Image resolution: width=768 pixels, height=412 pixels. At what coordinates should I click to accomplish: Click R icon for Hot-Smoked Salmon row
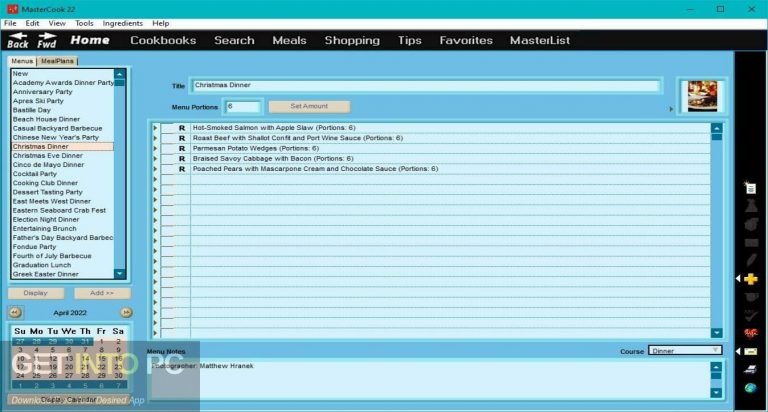(x=182, y=128)
